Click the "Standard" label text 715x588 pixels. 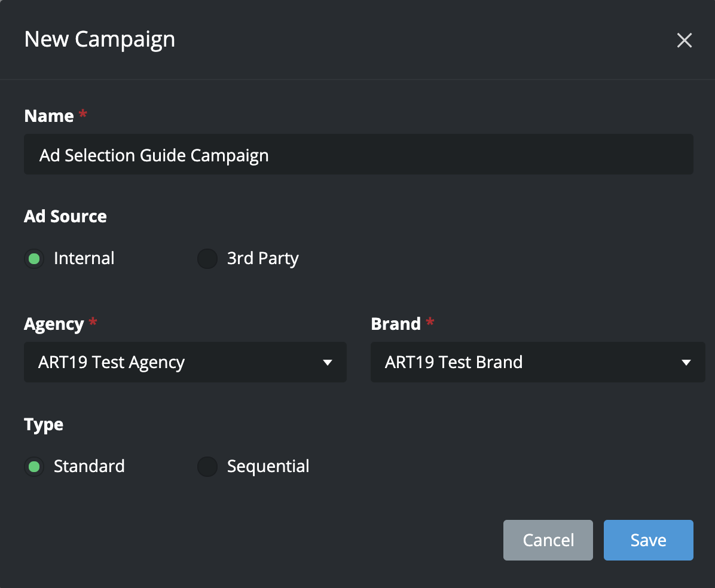[x=89, y=467]
